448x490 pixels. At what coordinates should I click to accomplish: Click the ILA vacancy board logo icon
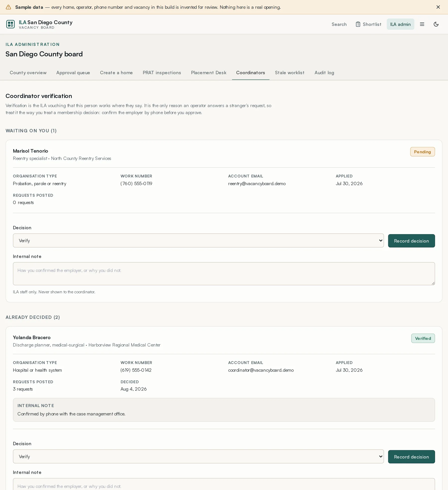coord(10,24)
